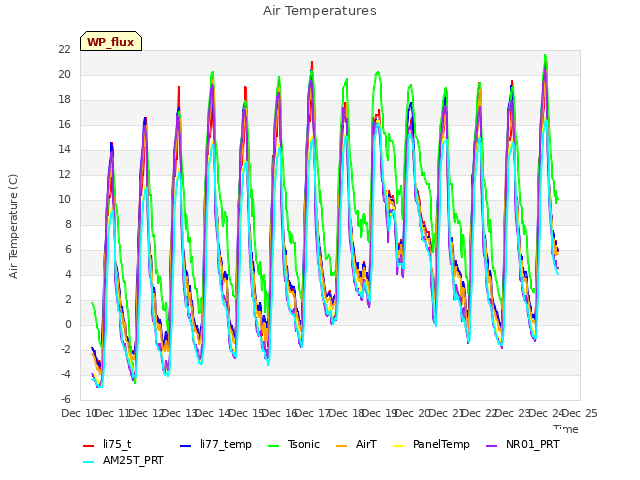Click the purple NR01_PRT legend swatch
This screenshot has height=480, width=640.
(x=491, y=446)
